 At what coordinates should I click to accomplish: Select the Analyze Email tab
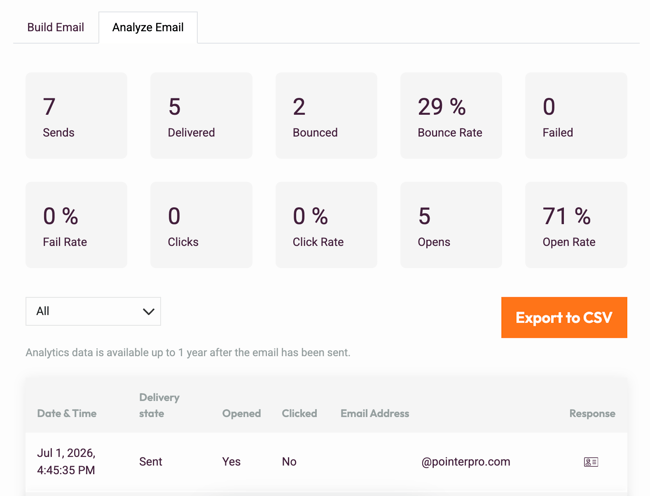(148, 27)
